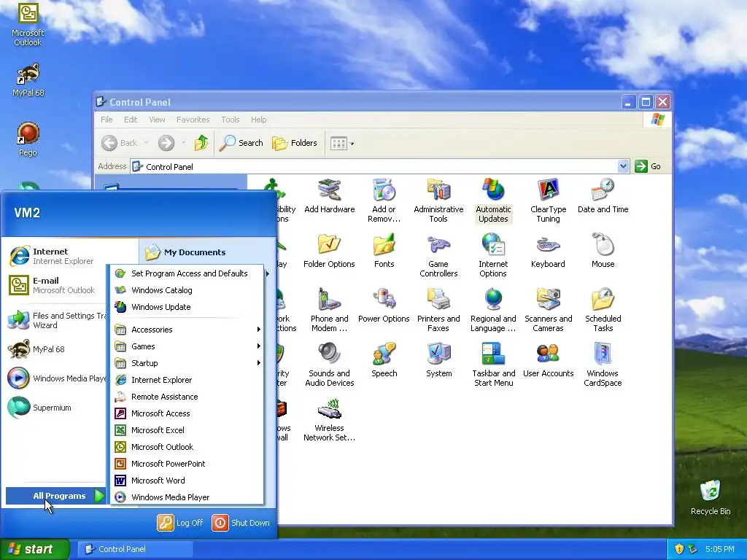
Task: Click the Log Off button
Action: pos(181,523)
